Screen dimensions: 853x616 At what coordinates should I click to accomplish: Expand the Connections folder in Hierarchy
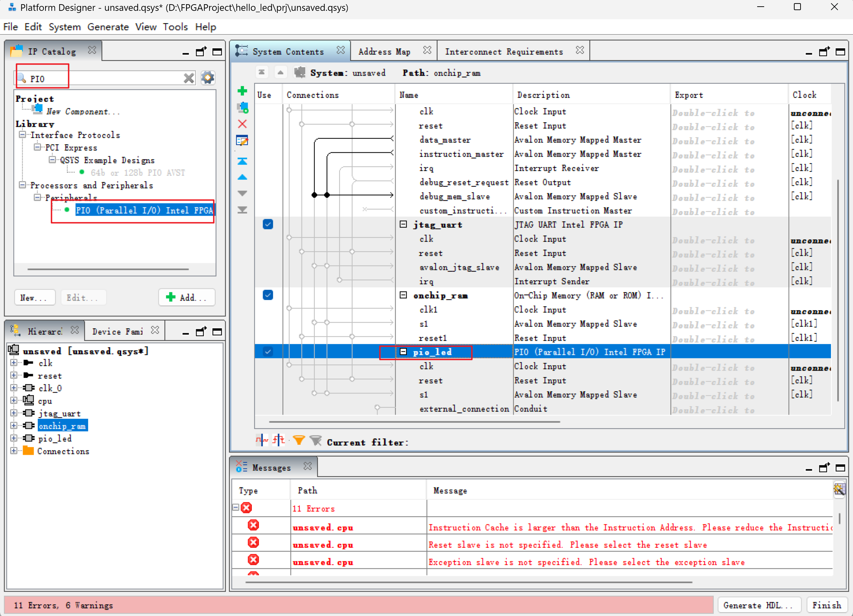pyautogui.click(x=14, y=451)
